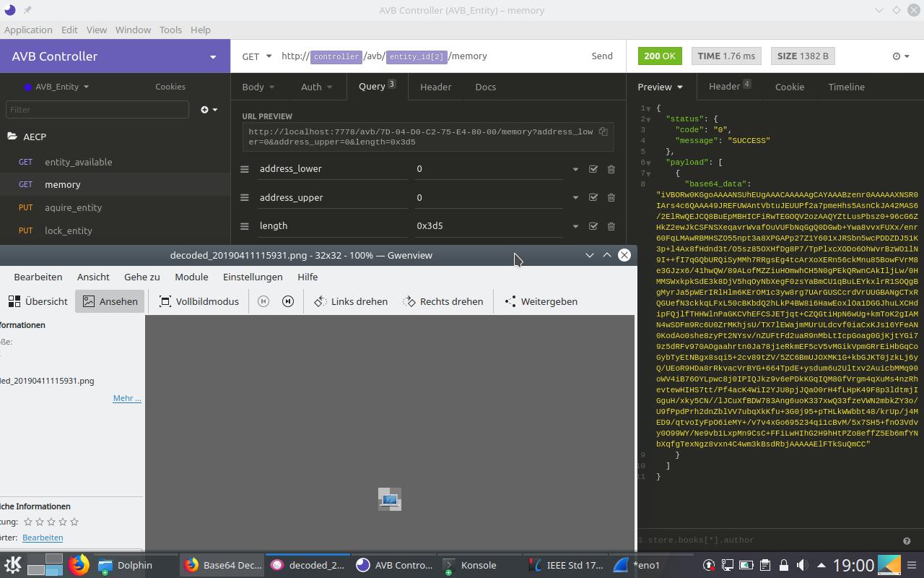
Task: Uncheck the length parameter checkbox
Action: click(593, 225)
